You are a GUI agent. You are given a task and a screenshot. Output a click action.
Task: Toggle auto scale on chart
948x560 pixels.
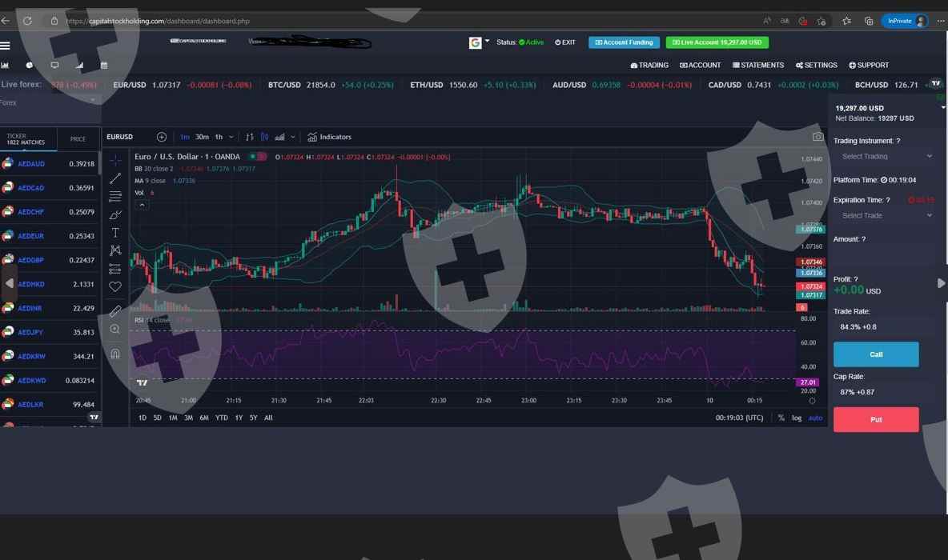[x=815, y=418]
